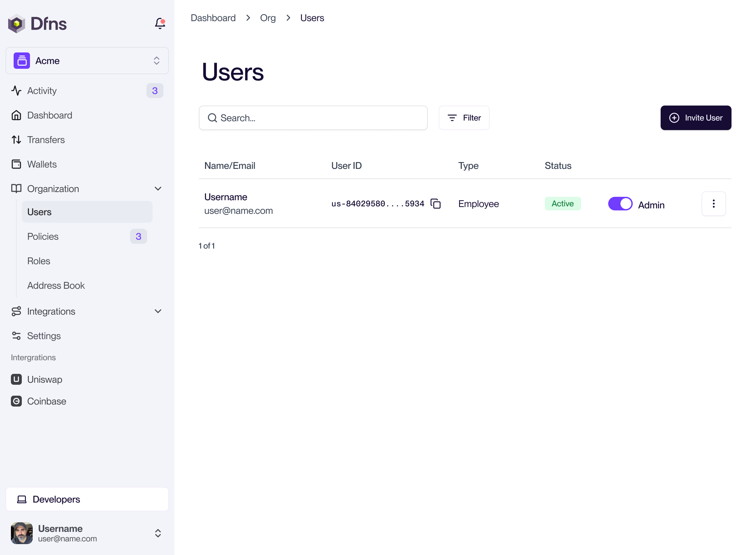Open the Activity page
This screenshot has height=555, width=756.
pyautogui.click(x=42, y=91)
